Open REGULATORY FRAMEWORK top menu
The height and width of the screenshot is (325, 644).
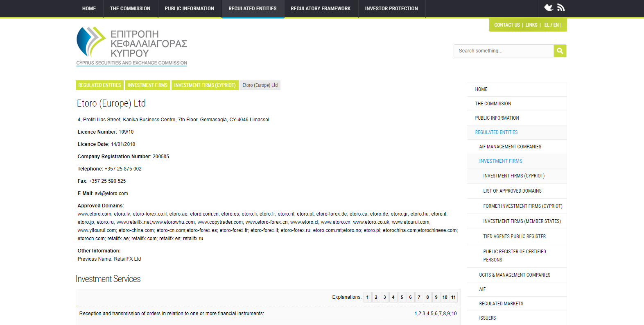321,9
